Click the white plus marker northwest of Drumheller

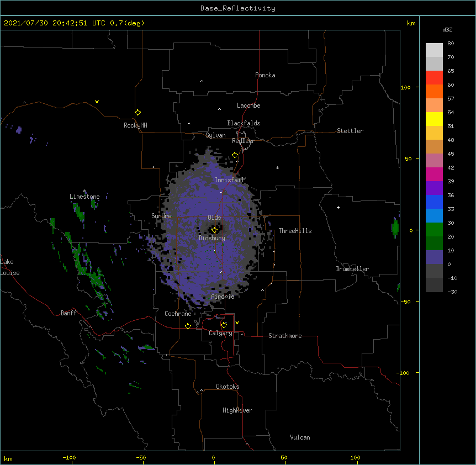pos(338,207)
